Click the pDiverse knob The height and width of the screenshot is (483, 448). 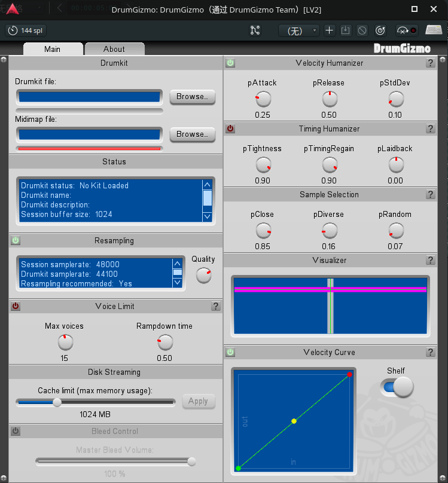tap(330, 231)
